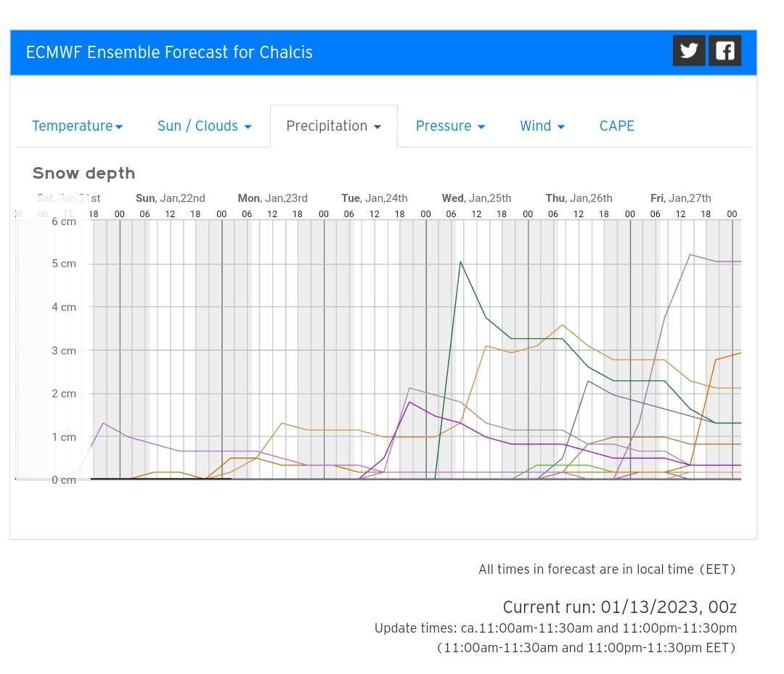Open the Wind dropdown tab

coord(542,126)
